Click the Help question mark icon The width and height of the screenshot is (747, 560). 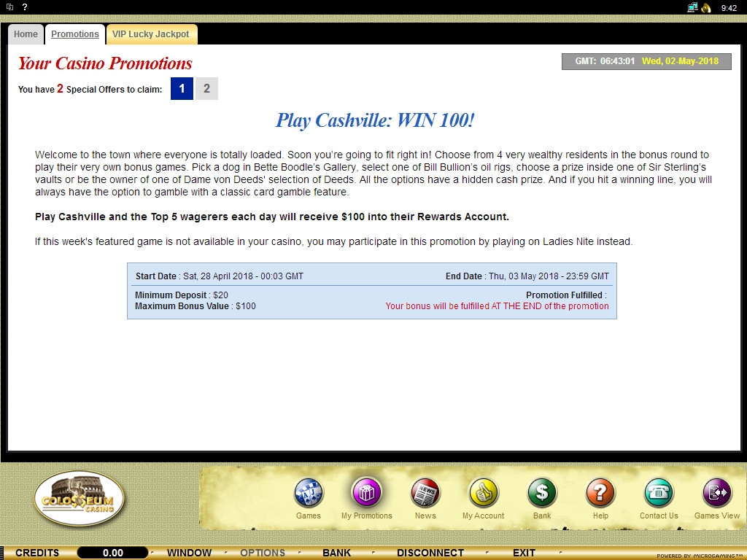pyautogui.click(x=600, y=494)
